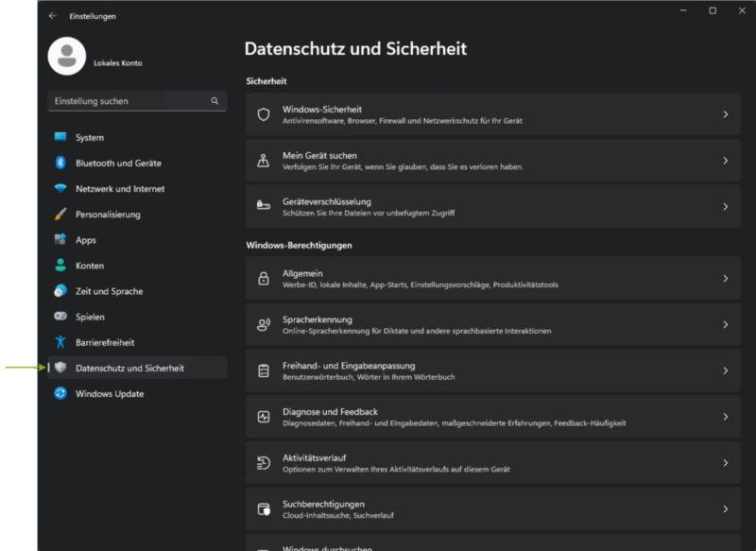Click the sync icon beside Windows Update
This screenshot has width=756, height=551.
coord(60,393)
